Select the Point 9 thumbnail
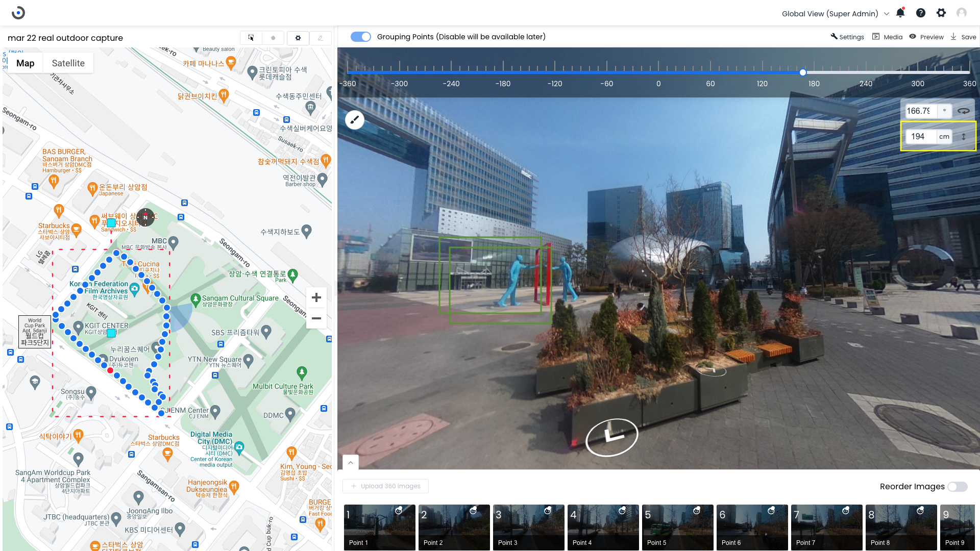This screenshot has height=551, width=980. coord(958,528)
